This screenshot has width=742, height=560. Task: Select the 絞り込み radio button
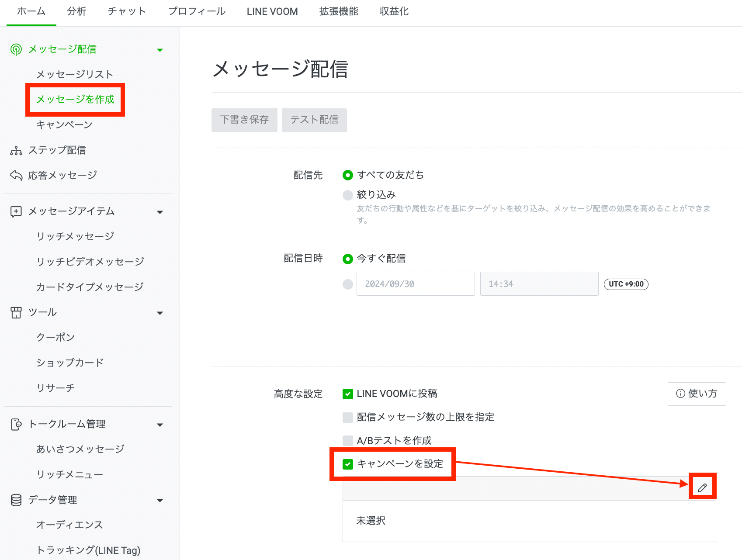348,195
